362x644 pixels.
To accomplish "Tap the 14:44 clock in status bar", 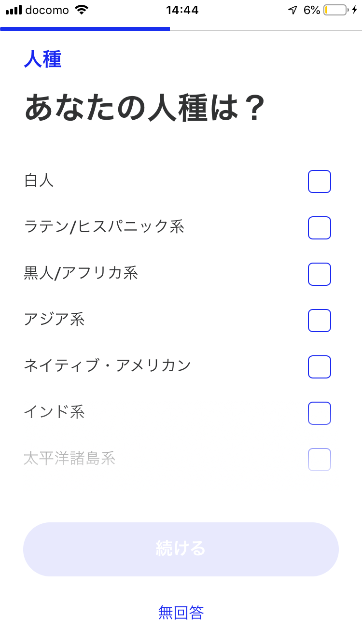I will pos(182,10).
